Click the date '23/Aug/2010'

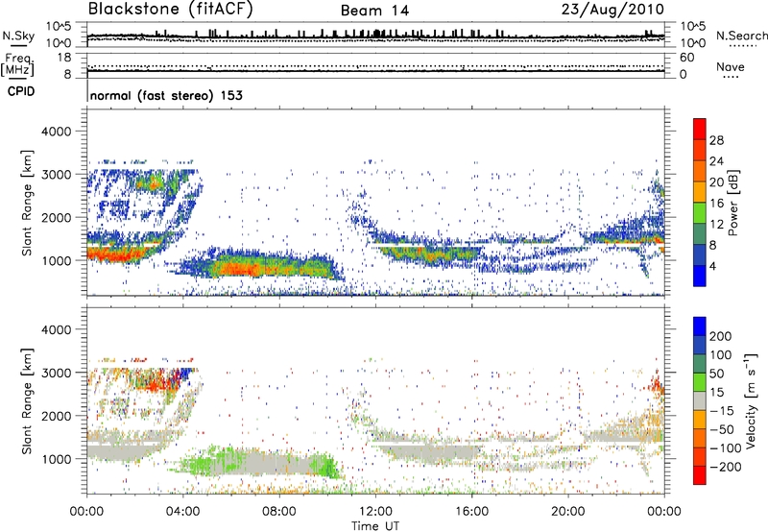(x=612, y=10)
